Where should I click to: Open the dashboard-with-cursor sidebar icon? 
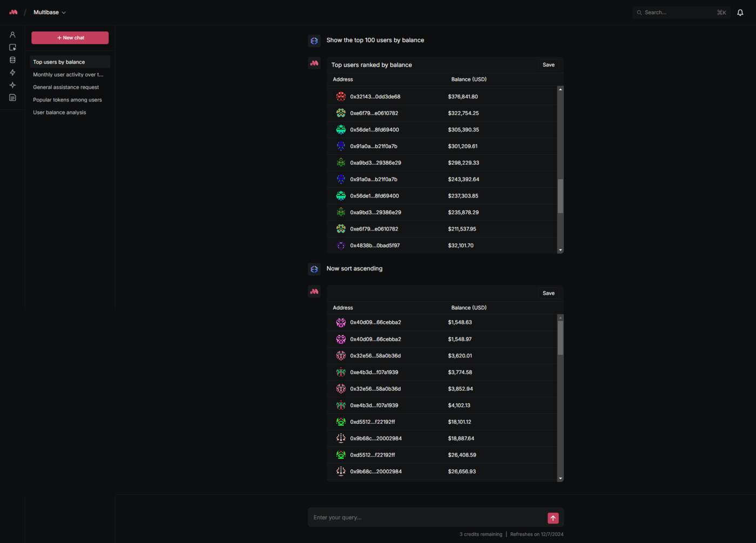point(12,47)
